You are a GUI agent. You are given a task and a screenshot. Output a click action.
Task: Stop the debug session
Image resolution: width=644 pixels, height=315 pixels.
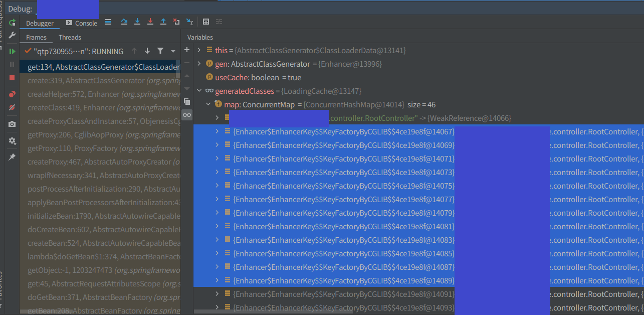pyautogui.click(x=13, y=78)
